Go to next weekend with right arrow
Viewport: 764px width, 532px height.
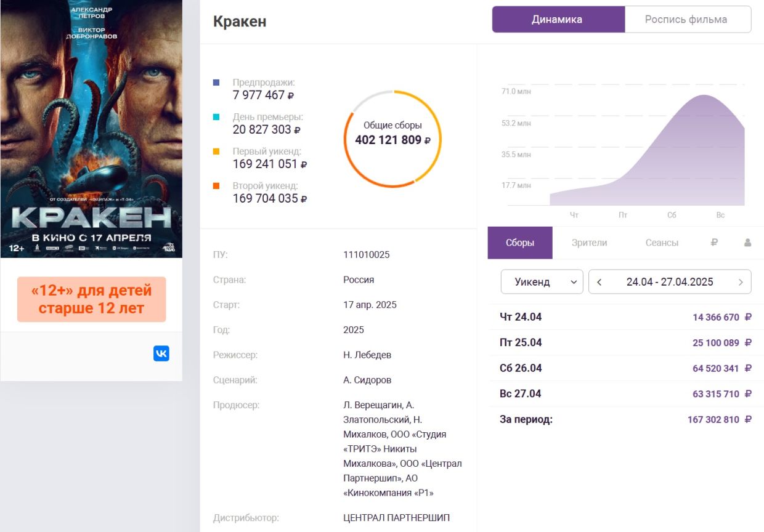[741, 282]
